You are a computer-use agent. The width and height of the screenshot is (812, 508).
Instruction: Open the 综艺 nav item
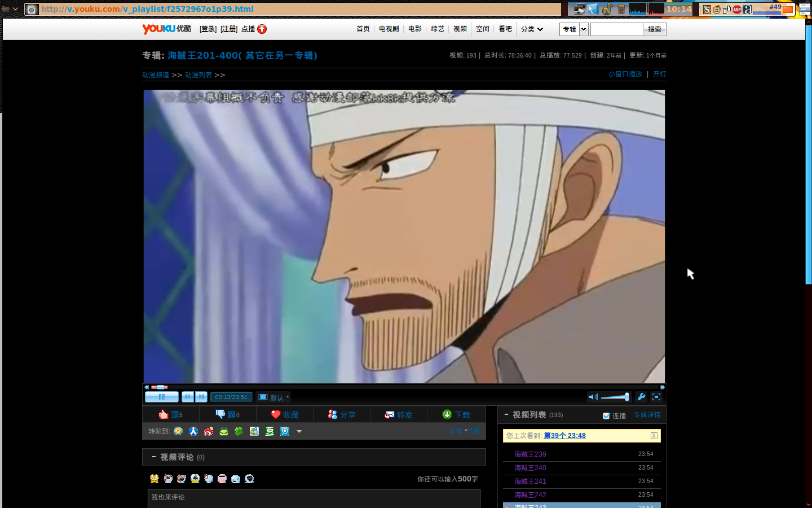438,29
